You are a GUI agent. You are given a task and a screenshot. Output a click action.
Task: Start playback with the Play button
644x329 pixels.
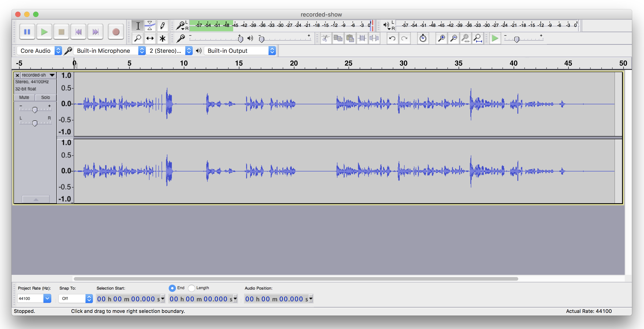pyautogui.click(x=44, y=32)
